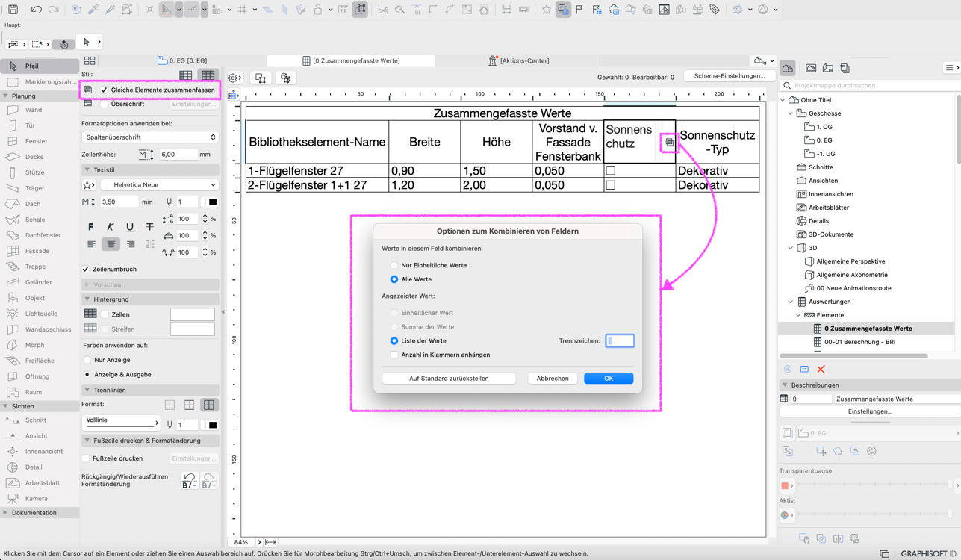Select the Geländer railing tool

point(39,282)
